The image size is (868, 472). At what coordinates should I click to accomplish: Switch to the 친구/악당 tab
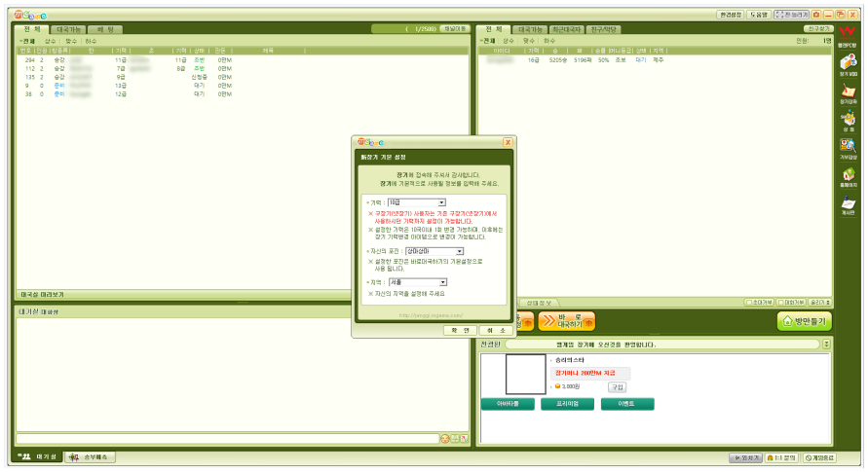pos(603,29)
